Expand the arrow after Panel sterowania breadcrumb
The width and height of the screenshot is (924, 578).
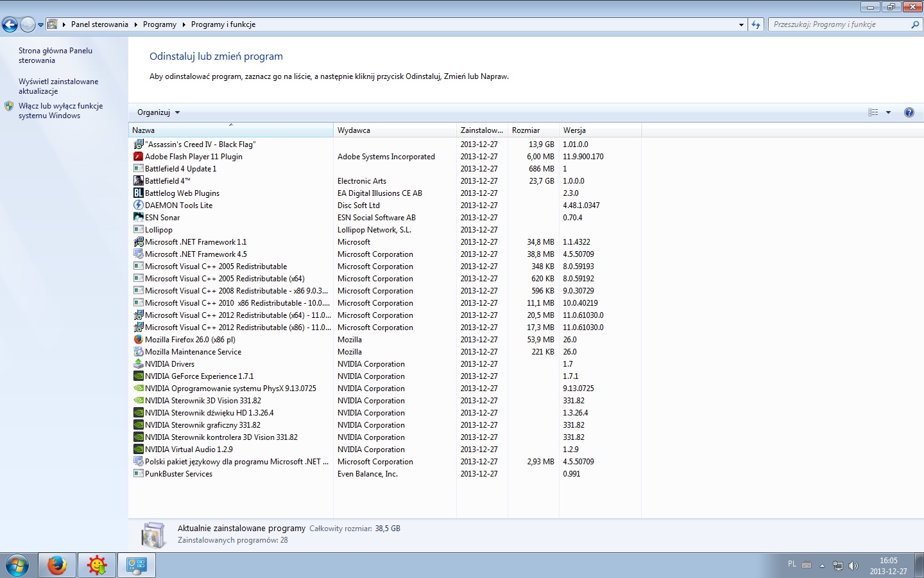(135, 24)
